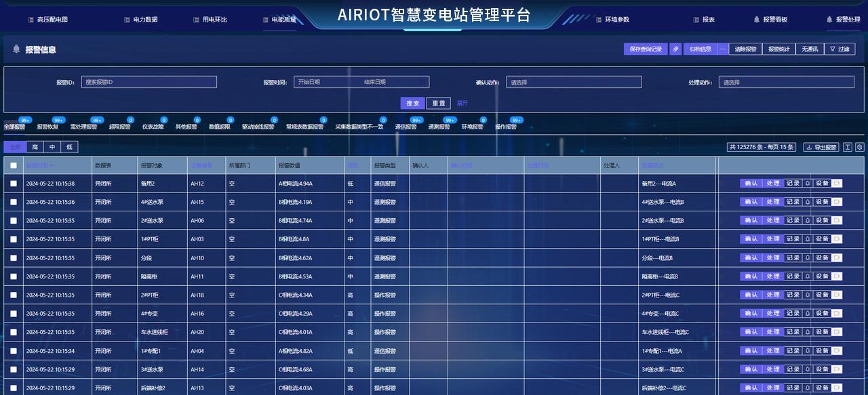The image size is (868, 395).
Task: Click the 保存查询记录 button
Action: [646, 49]
